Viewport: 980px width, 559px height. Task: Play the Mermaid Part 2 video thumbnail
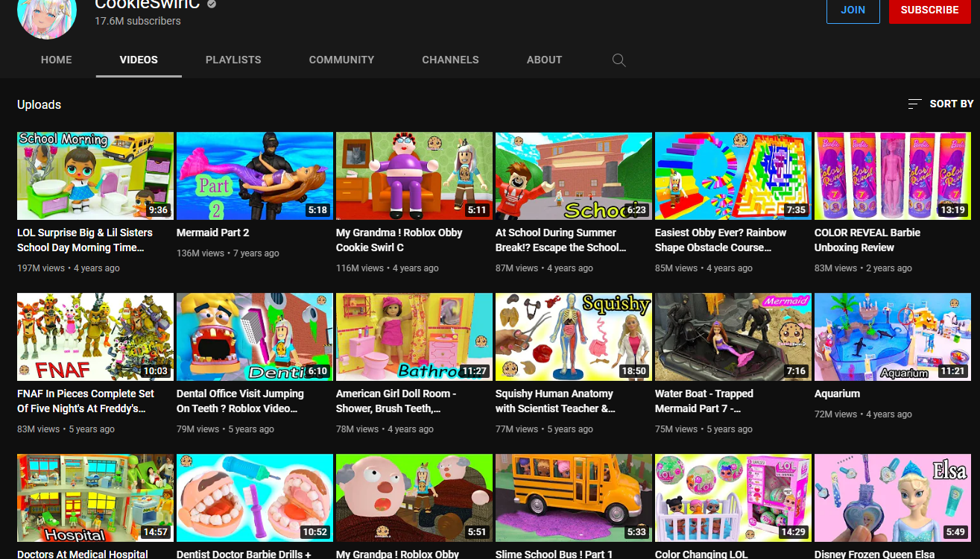click(255, 176)
